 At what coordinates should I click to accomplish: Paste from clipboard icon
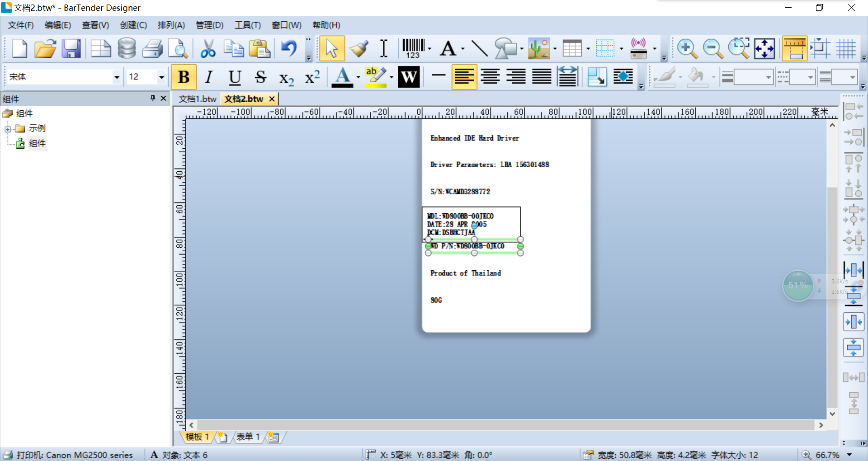pyautogui.click(x=259, y=49)
